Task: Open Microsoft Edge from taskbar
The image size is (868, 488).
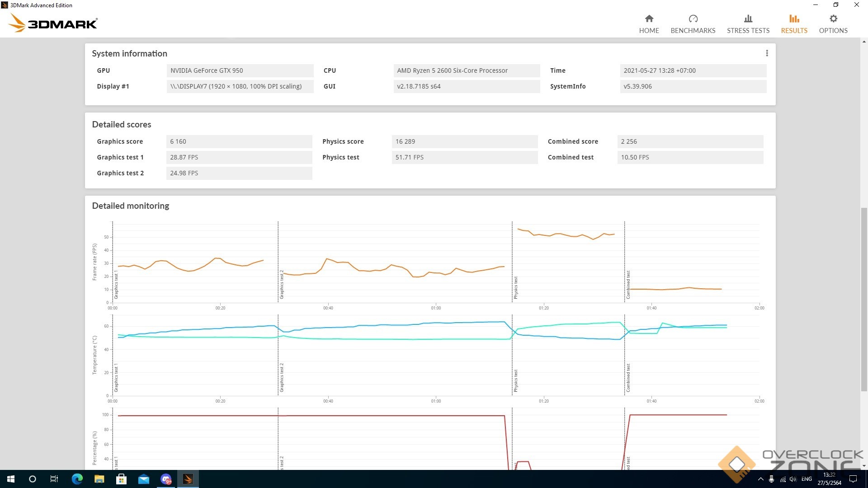Action: tap(77, 479)
